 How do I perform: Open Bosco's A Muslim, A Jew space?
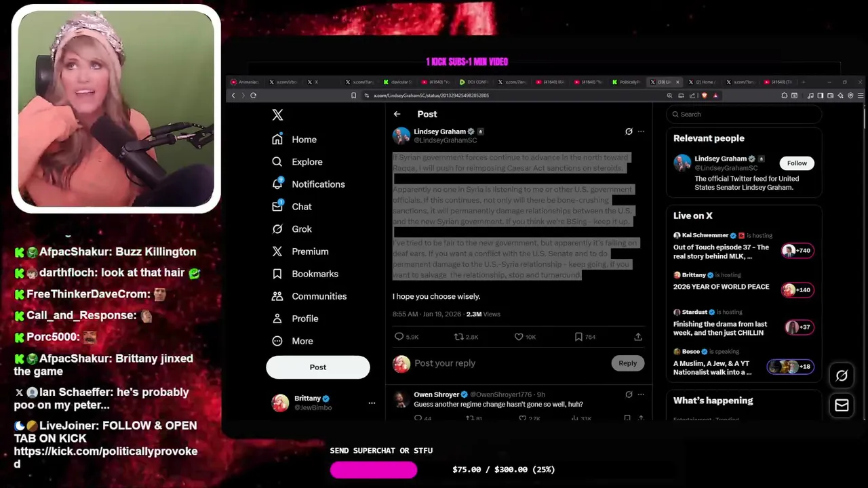pos(713,368)
